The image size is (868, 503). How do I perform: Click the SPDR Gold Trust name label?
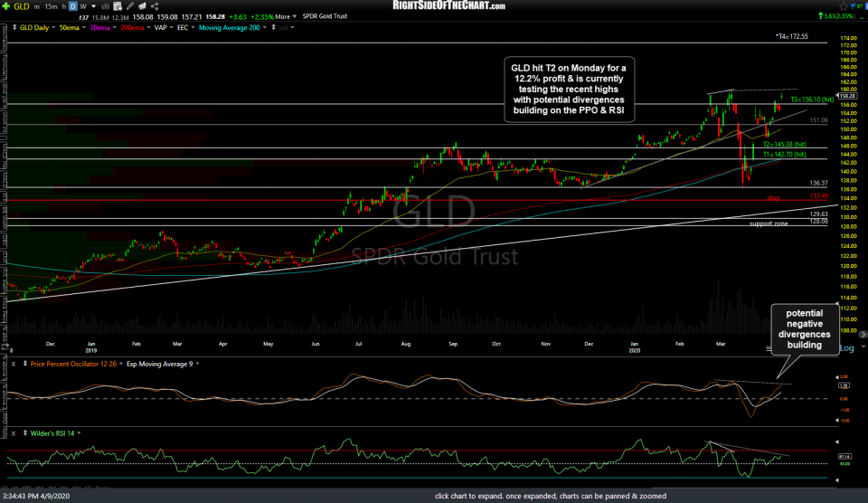click(325, 16)
